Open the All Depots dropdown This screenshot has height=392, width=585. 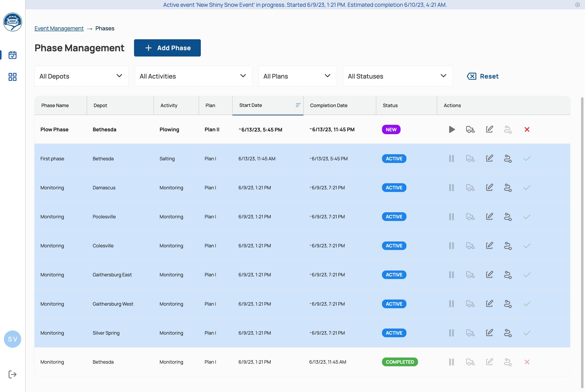pyautogui.click(x=81, y=76)
